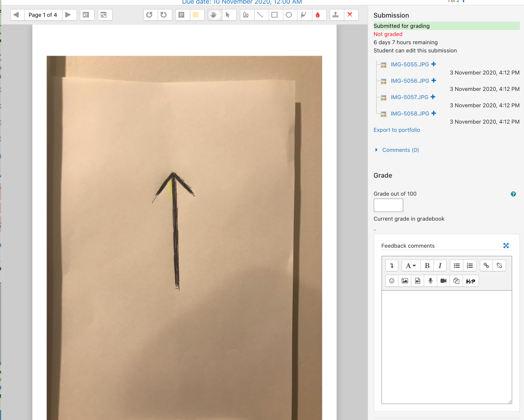The image size is (524, 420).
Task: Select the hand drag tool
Action: [x=214, y=15]
